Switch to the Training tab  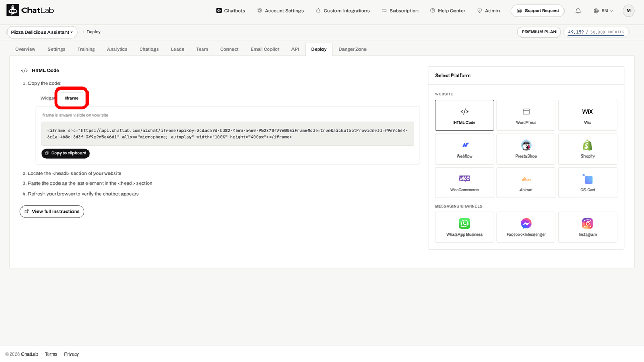86,49
